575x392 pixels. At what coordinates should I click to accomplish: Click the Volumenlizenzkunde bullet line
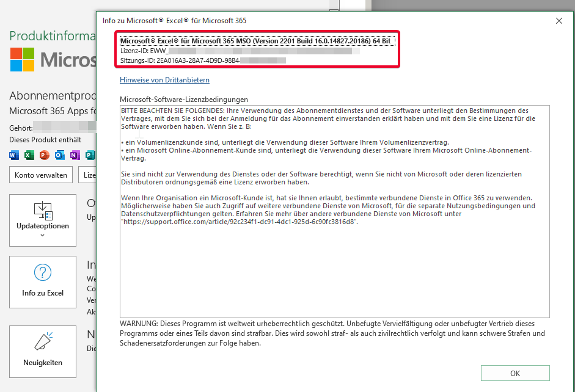(x=285, y=142)
